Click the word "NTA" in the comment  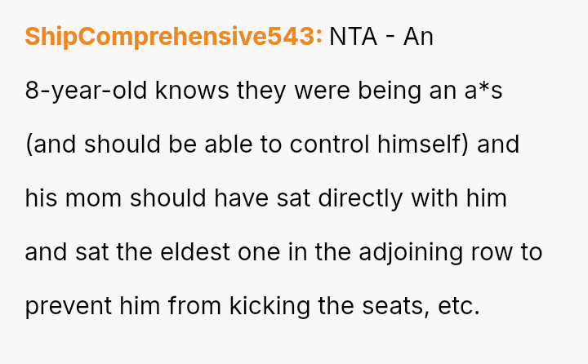click(x=355, y=38)
